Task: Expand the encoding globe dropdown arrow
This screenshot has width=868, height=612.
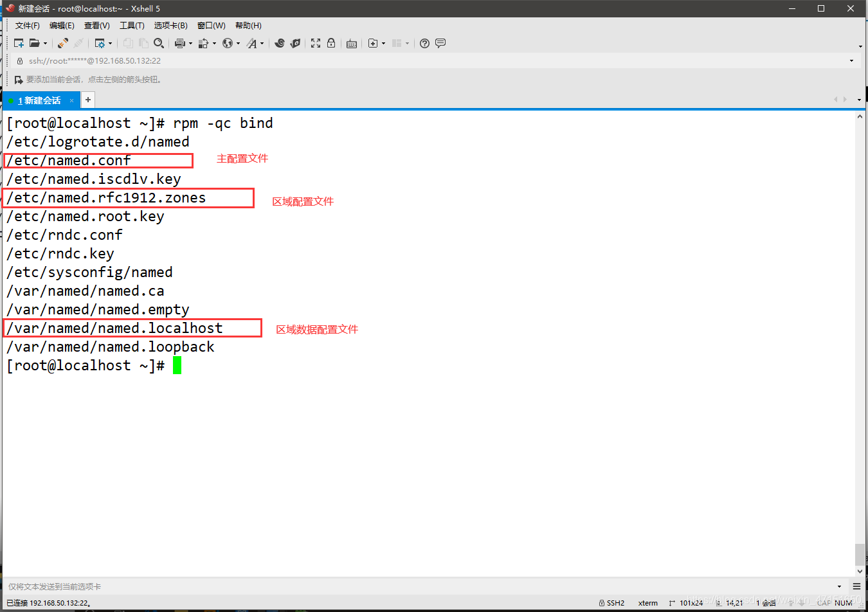Action: pyautogui.click(x=239, y=44)
